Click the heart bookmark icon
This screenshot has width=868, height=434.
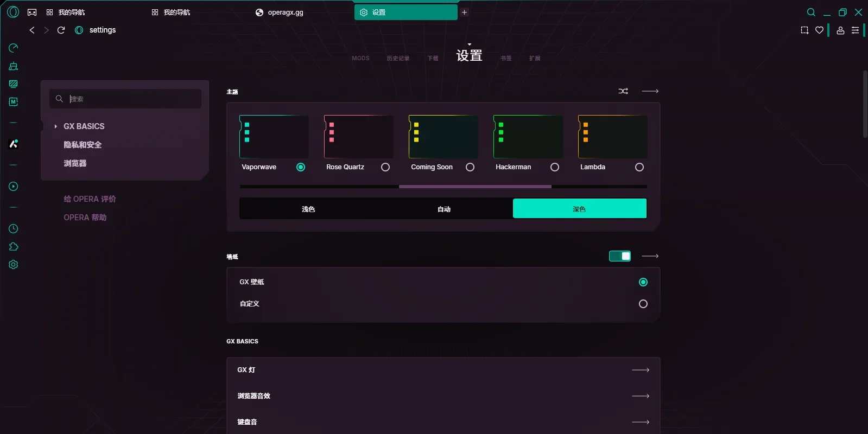tap(819, 30)
